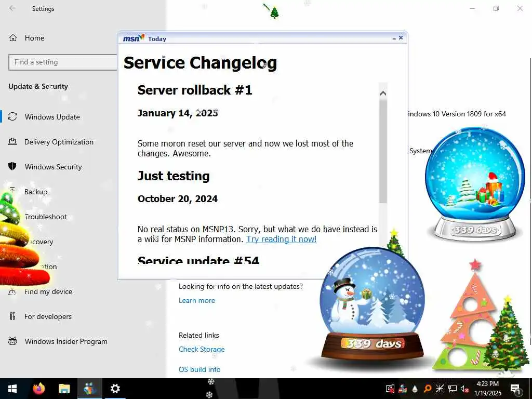The image size is (532, 399).
Task: Click the red sync tray icon
Action: (x=390, y=389)
